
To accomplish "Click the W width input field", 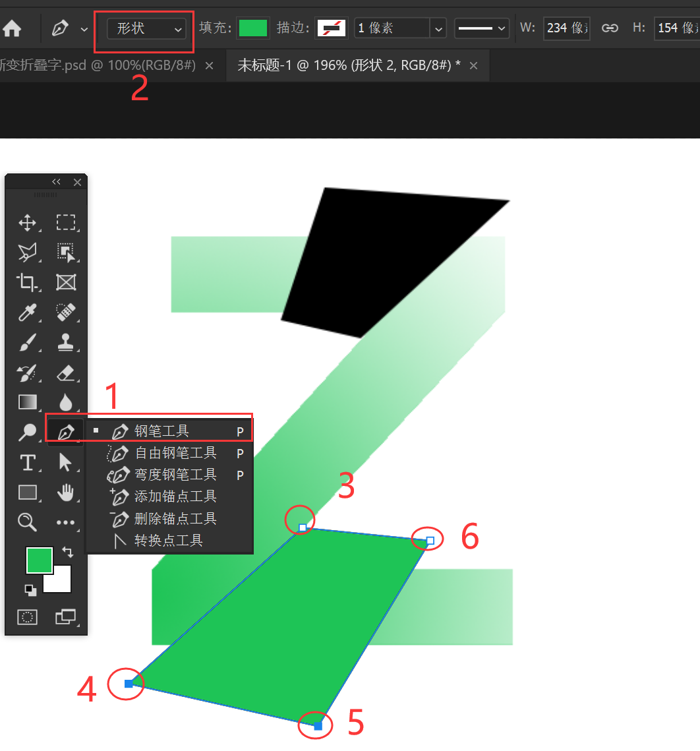I will 566,28.
